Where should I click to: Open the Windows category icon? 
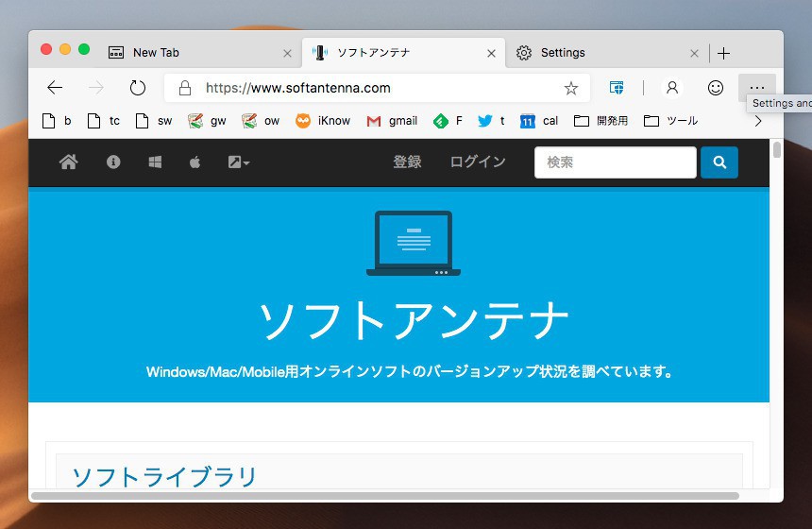coord(155,162)
